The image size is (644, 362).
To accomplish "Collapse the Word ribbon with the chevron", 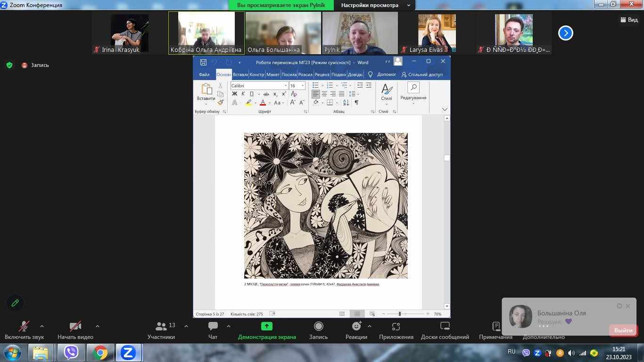I will (445, 109).
